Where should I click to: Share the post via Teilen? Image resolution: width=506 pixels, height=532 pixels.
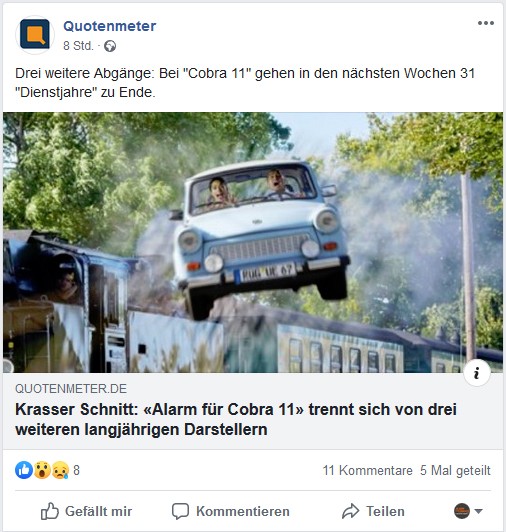(x=373, y=511)
